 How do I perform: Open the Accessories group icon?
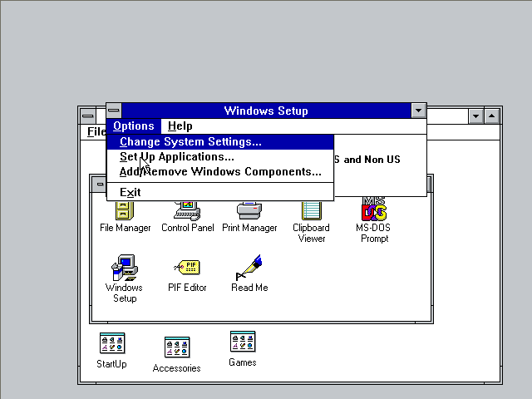[x=177, y=355]
